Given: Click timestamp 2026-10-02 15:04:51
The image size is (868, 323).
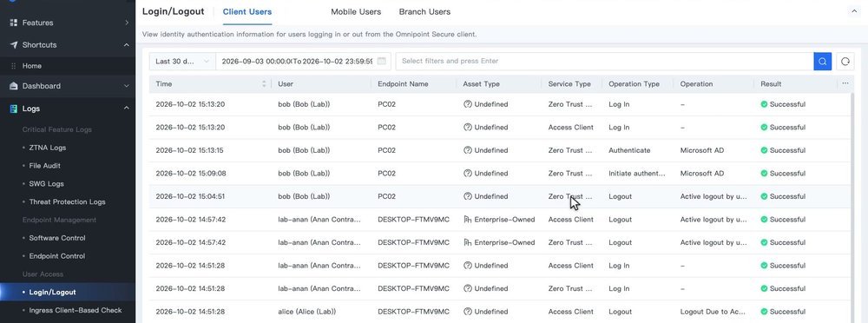Looking at the screenshot, I should [x=190, y=196].
